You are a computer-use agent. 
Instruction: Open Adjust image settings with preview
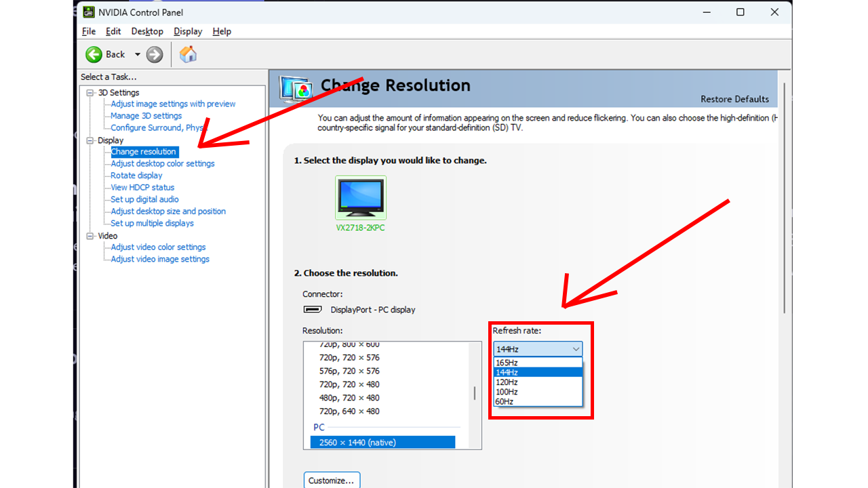pos(173,104)
